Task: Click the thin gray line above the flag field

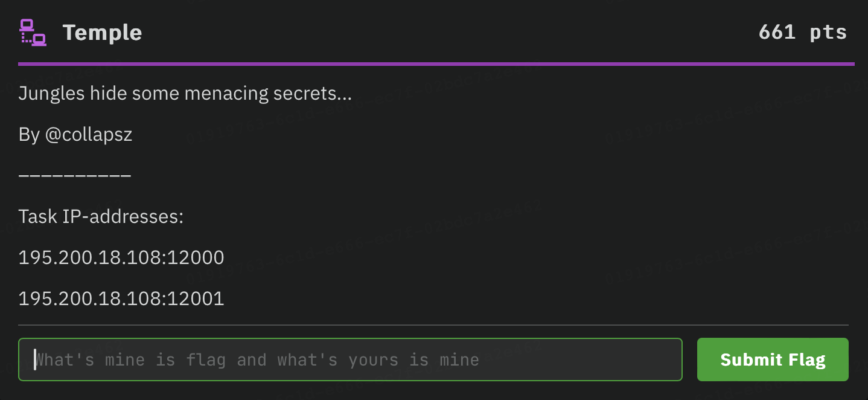Action: pyautogui.click(x=433, y=325)
